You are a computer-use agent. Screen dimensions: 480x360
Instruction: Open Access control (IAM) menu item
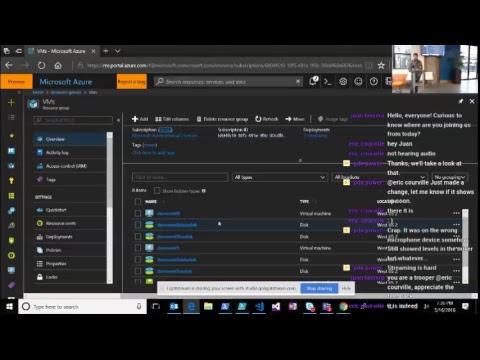70,166
